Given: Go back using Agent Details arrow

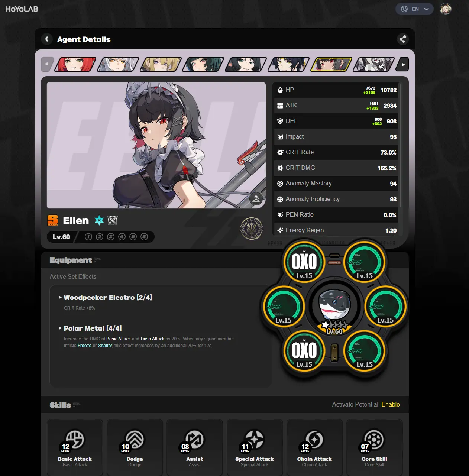Looking at the screenshot, I should tap(47, 39).
